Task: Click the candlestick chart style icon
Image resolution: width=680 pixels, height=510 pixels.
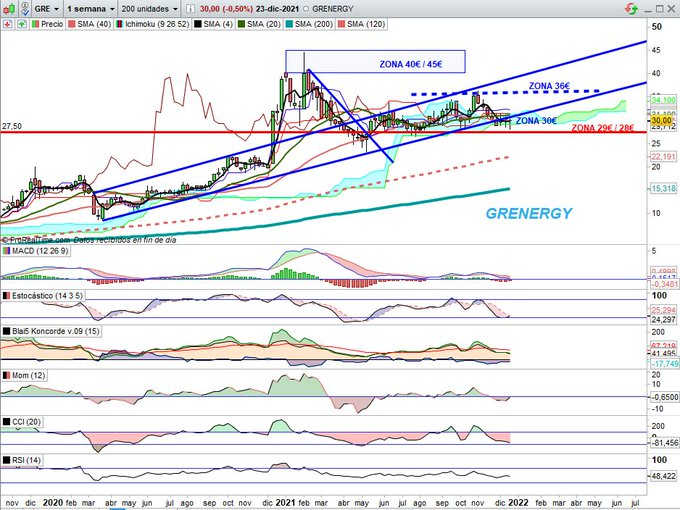Action: (10, 8)
